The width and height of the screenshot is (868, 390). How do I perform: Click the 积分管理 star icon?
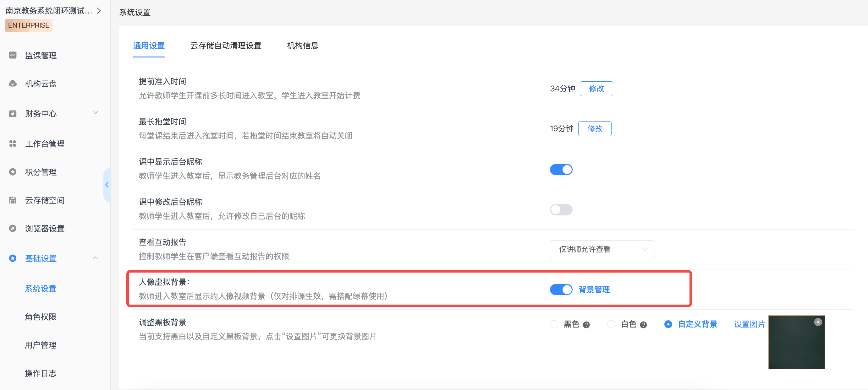point(13,172)
